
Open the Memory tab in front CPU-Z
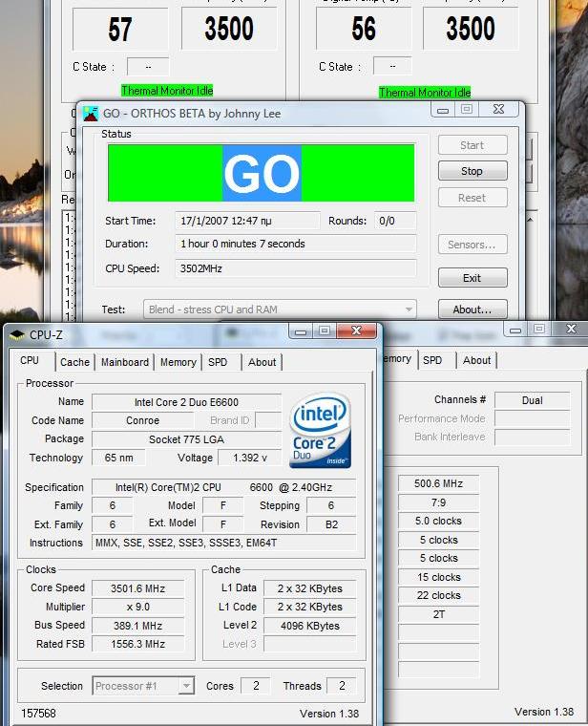(x=178, y=362)
